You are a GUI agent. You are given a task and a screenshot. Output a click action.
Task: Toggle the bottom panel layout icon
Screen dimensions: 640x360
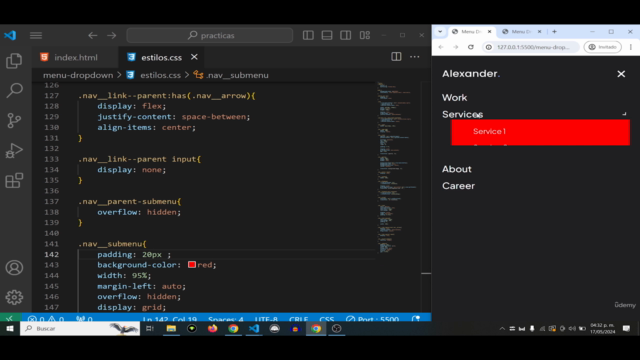[x=327, y=36]
